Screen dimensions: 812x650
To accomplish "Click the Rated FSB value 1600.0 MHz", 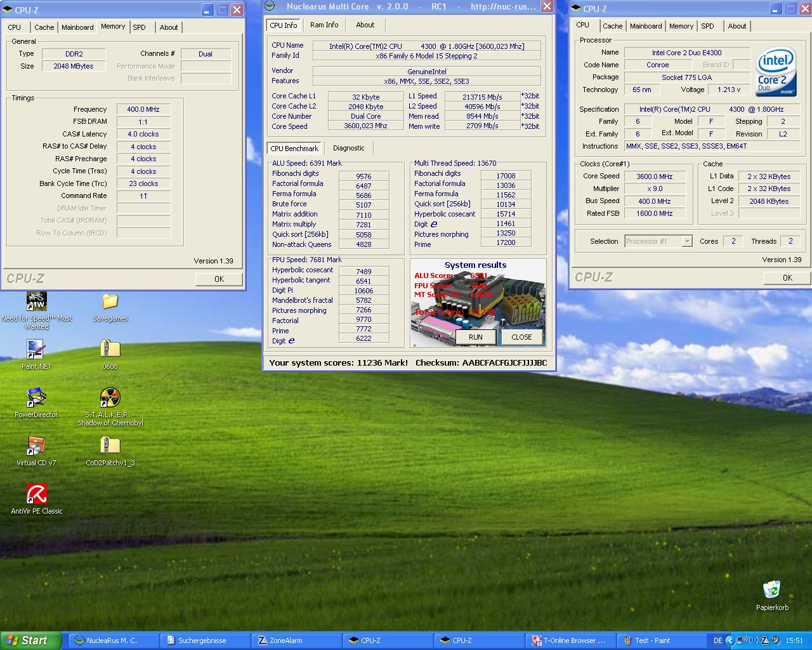I will 654,213.
